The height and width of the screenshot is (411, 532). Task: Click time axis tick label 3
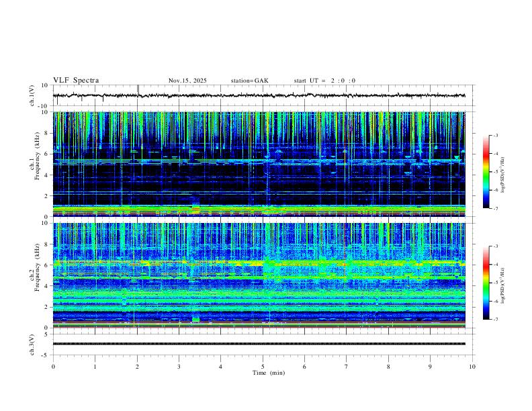179,367
